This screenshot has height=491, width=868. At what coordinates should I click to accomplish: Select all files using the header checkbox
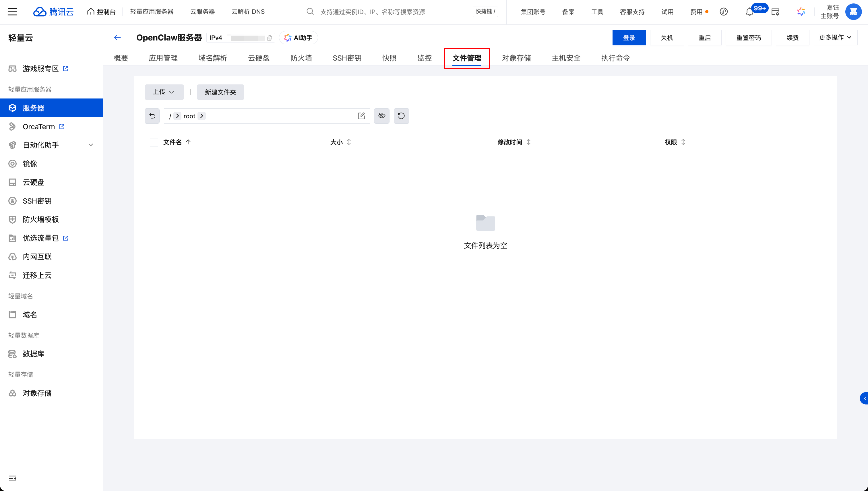pyautogui.click(x=154, y=142)
